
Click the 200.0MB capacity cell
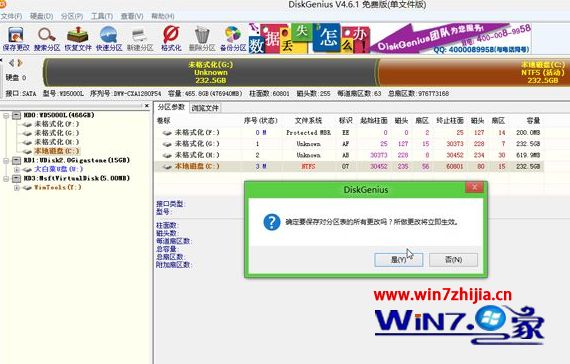528,133
